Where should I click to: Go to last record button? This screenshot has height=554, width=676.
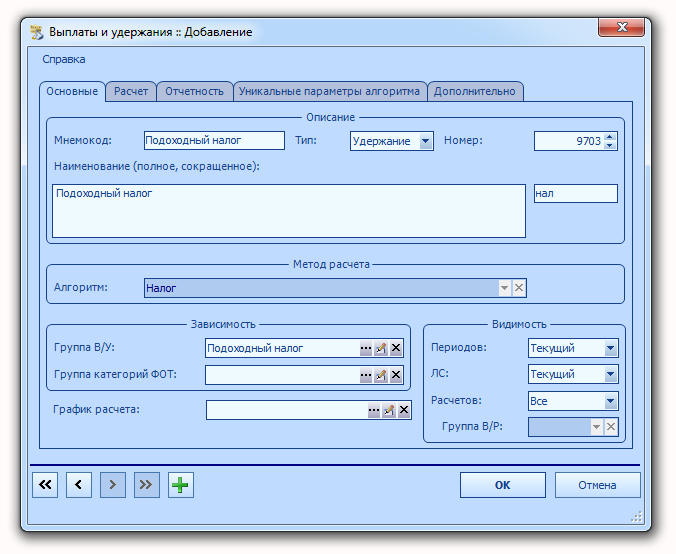click(147, 485)
